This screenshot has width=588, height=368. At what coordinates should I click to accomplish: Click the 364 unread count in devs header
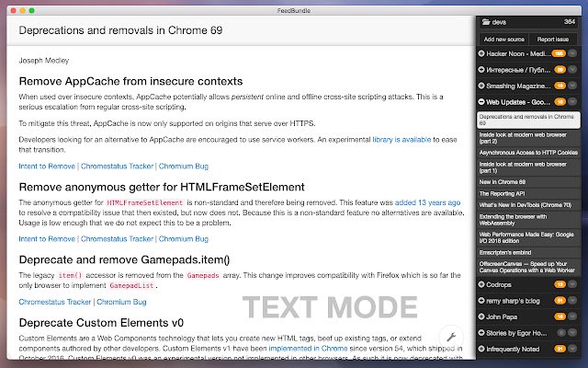coord(570,22)
